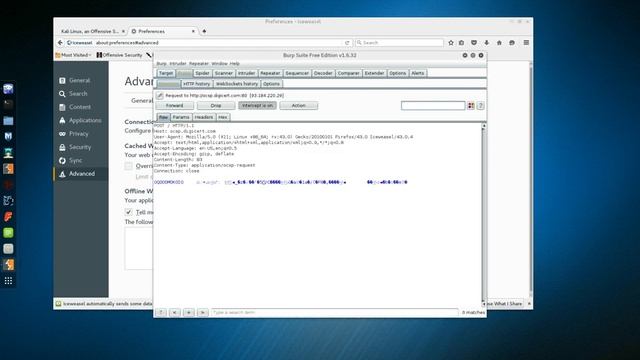Go back in Iceweasel browser
The height and width of the screenshot is (360, 640).
[x=60, y=42]
